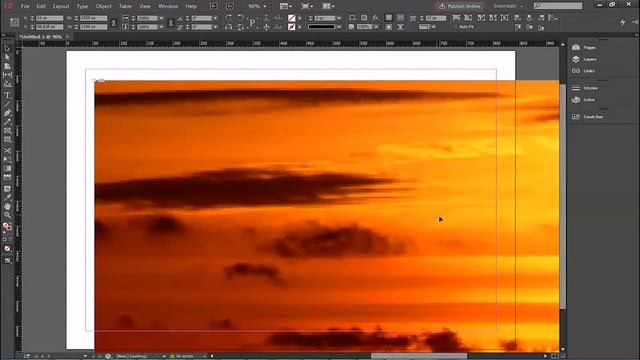This screenshot has width=640, height=360.
Task: Open the Object menu
Action: click(103, 6)
